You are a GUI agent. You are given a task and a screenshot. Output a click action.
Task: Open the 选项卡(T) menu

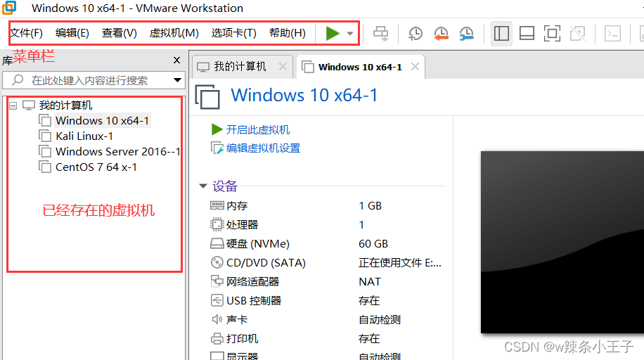point(233,33)
